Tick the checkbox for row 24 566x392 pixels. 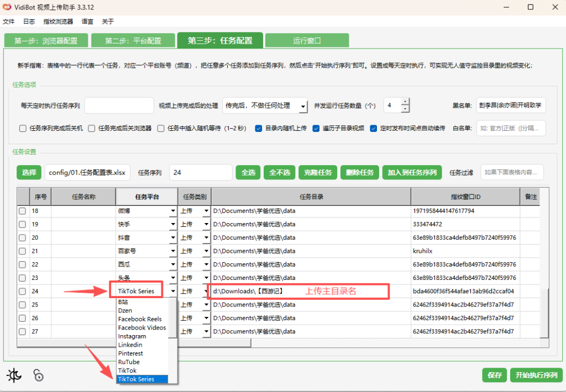coord(23,291)
